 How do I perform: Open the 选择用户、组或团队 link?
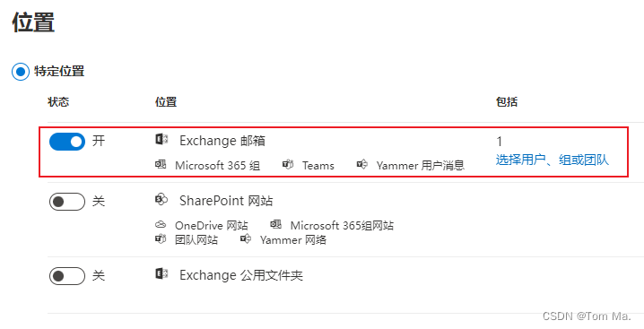(552, 160)
